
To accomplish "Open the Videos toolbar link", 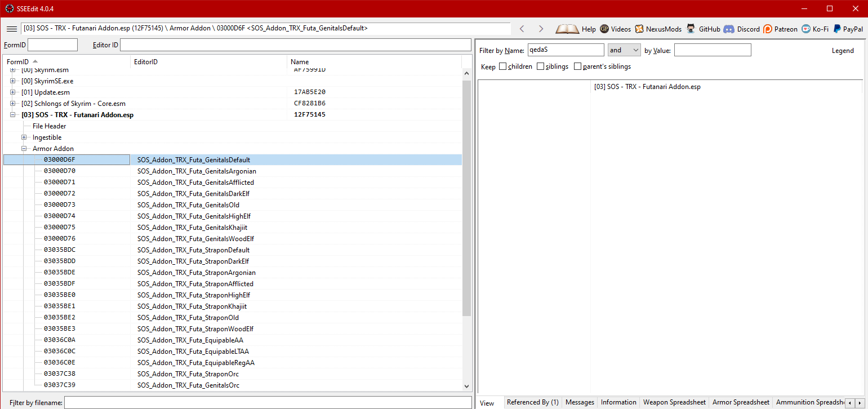I will pos(615,29).
